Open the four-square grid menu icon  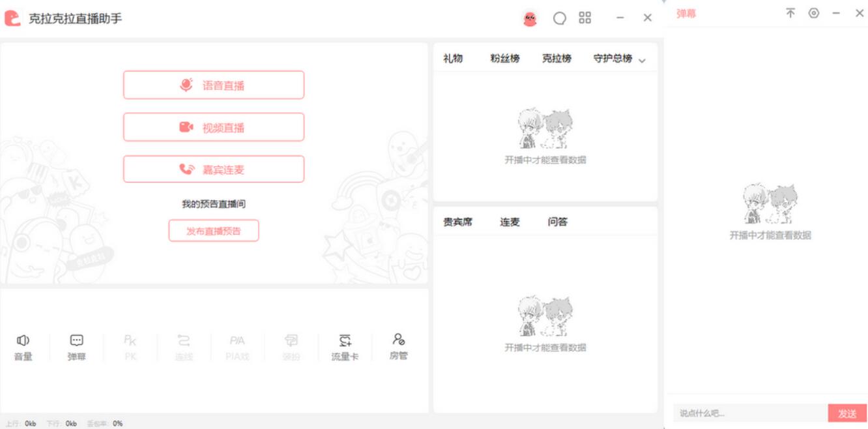click(585, 18)
